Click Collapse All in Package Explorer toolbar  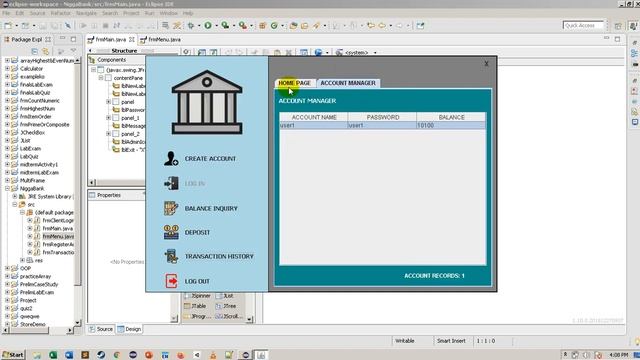35,51
